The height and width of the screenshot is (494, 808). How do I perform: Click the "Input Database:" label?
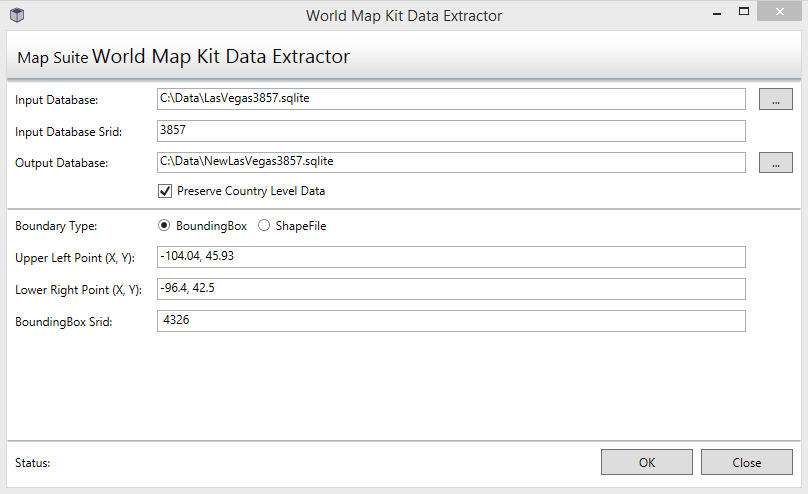(x=56, y=100)
